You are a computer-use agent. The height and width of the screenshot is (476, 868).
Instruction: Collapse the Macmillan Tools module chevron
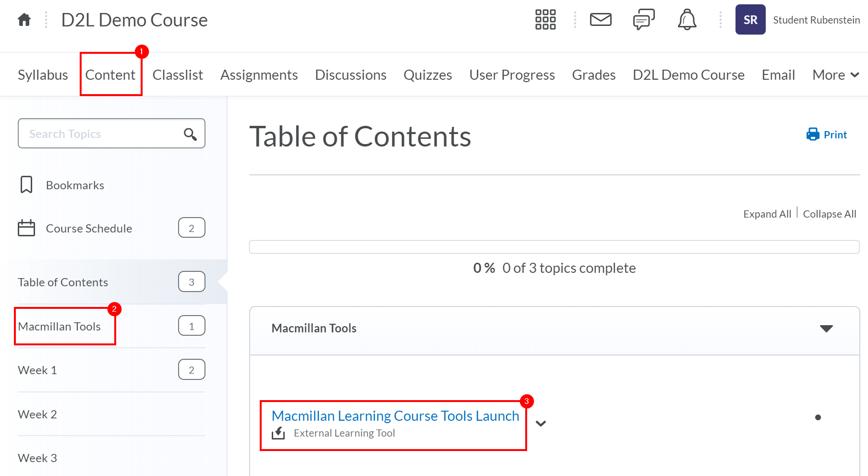[826, 329]
